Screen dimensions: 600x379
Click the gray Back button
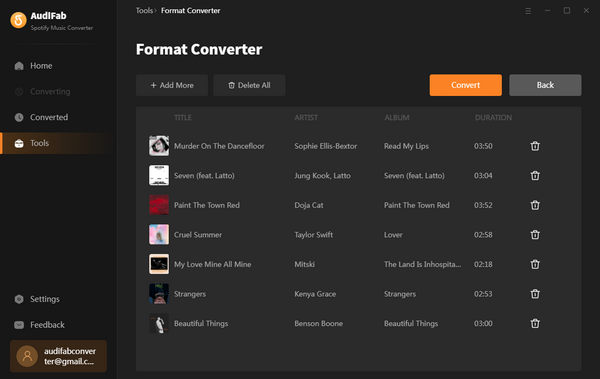click(545, 85)
